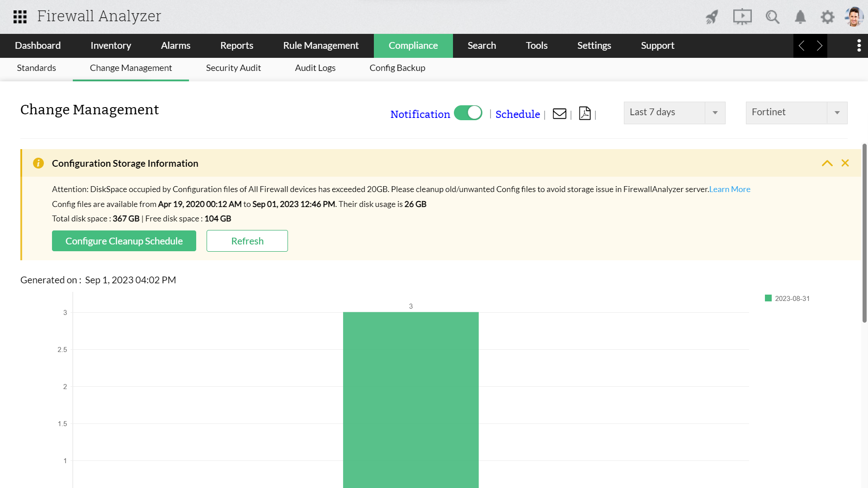The image size is (868, 488).
Task: Export report as PDF
Action: (x=585, y=114)
